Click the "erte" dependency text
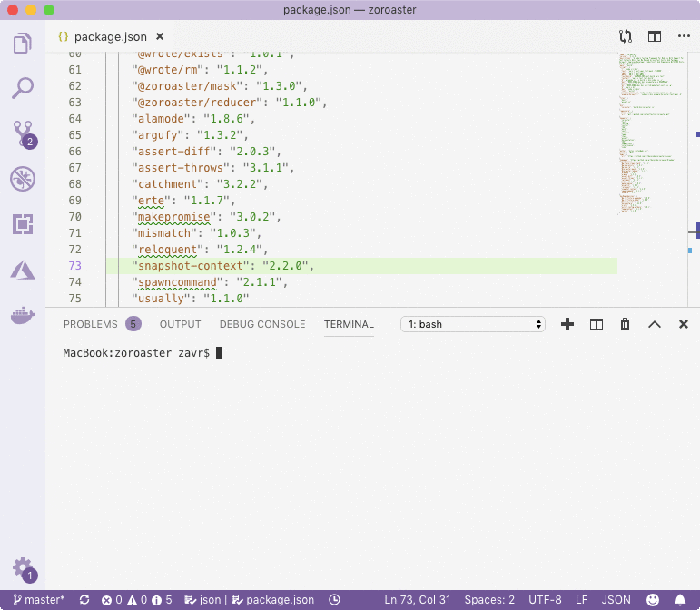Image resolution: width=700 pixels, height=610 pixels. tap(151, 201)
